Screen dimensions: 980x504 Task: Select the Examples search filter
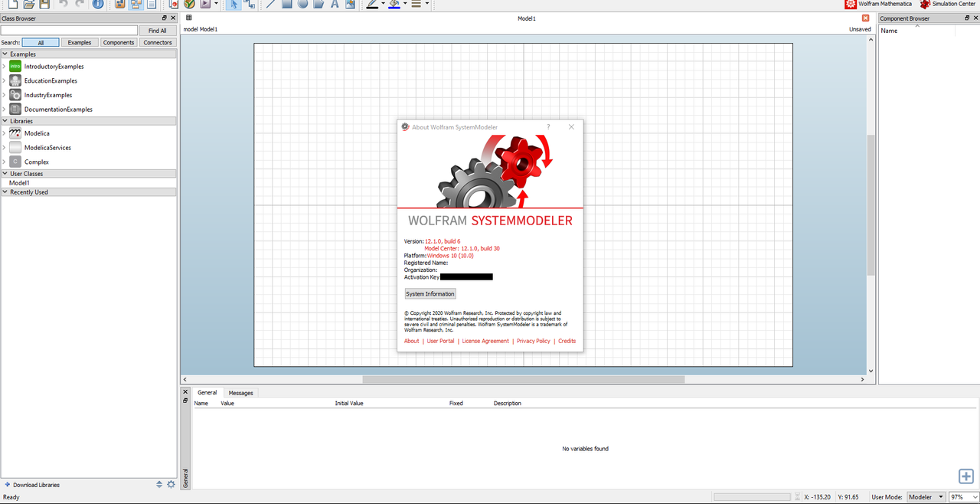tap(80, 43)
